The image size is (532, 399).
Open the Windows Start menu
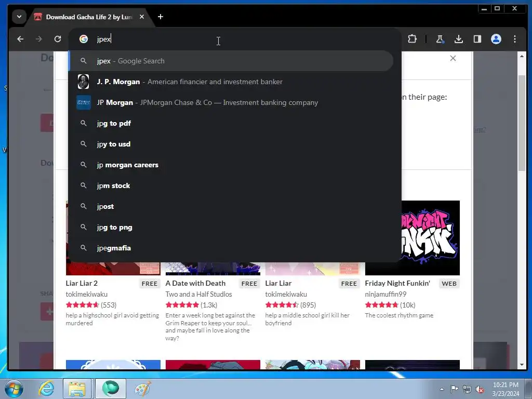pyautogui.click(x=14, y=389)
